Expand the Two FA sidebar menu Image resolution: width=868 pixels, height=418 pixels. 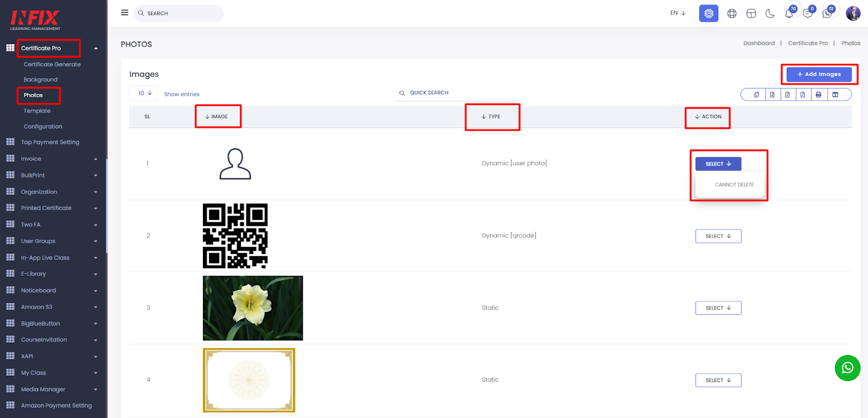coord(95,225)
